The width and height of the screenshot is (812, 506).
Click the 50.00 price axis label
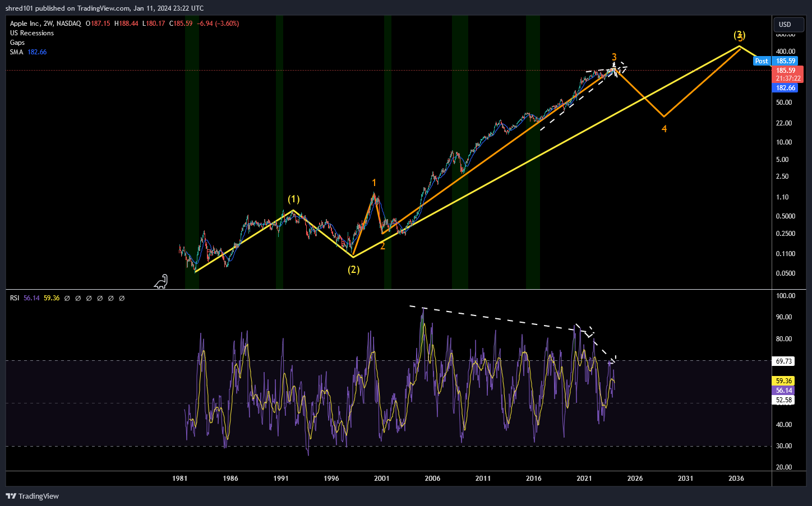point(784,103)
